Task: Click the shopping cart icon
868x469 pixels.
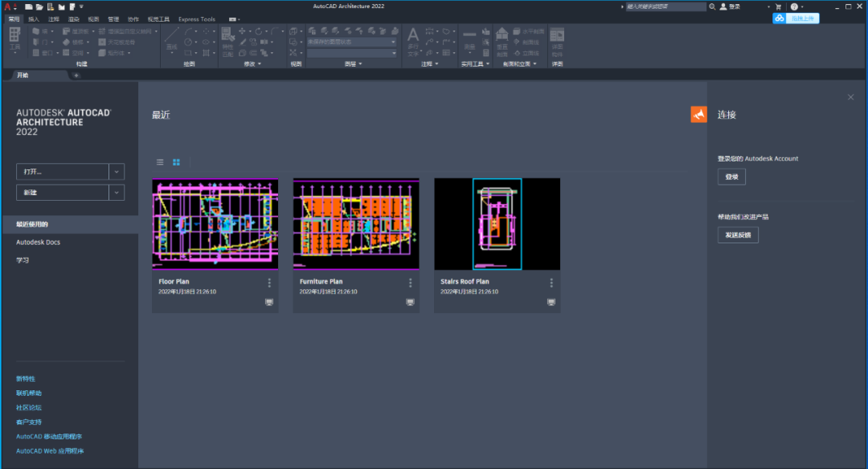Action: 778,6
